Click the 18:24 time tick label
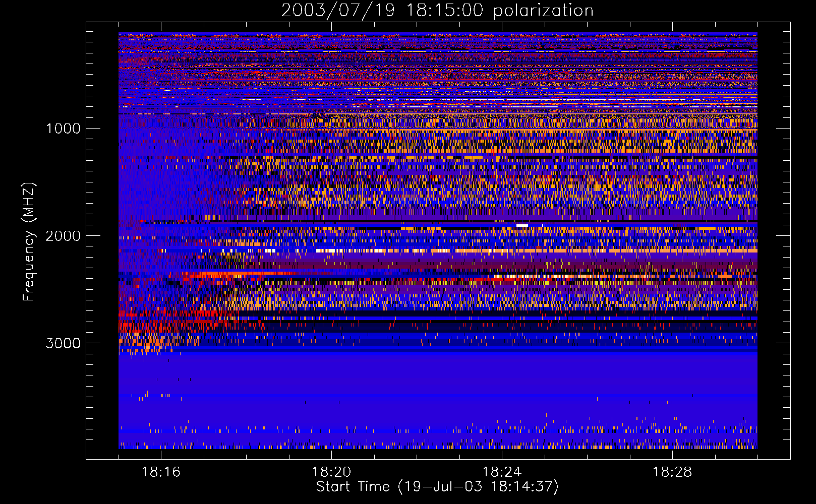Image resolution: width=816 pixels, height=504 pixels. (502, 472)
